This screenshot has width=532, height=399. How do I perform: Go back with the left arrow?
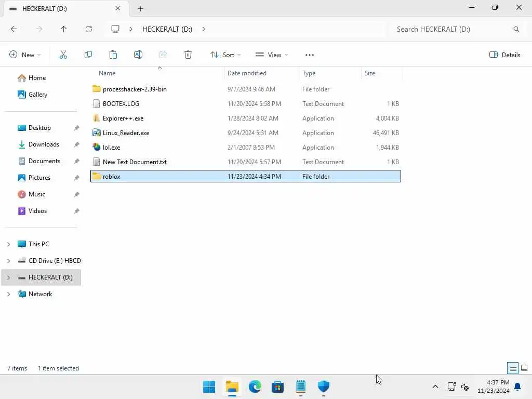coord(14,29)
